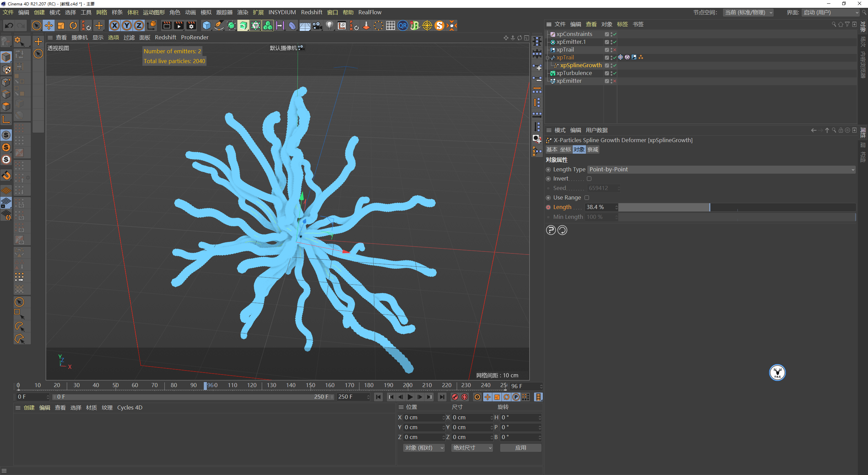Open the RealFlow menu
Viewport: 868px width, 475px height.
pyautogui.click(x=370, y=12)
